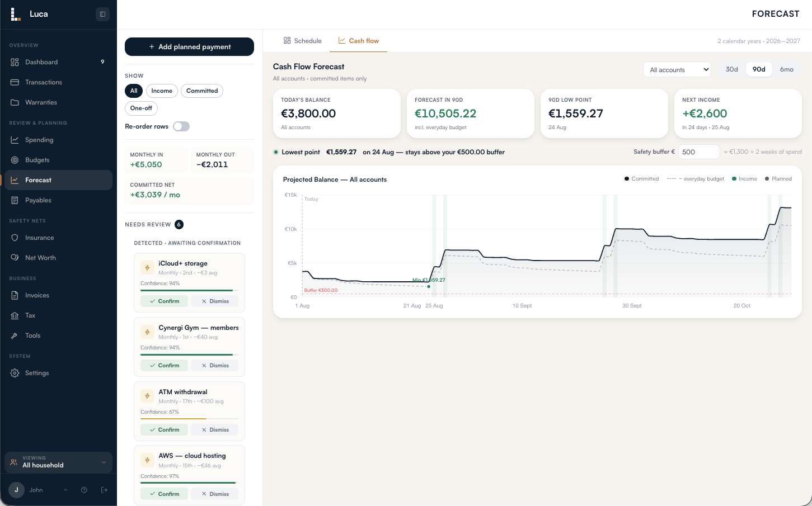Toggle the Income legend entry

coord(744,179)
